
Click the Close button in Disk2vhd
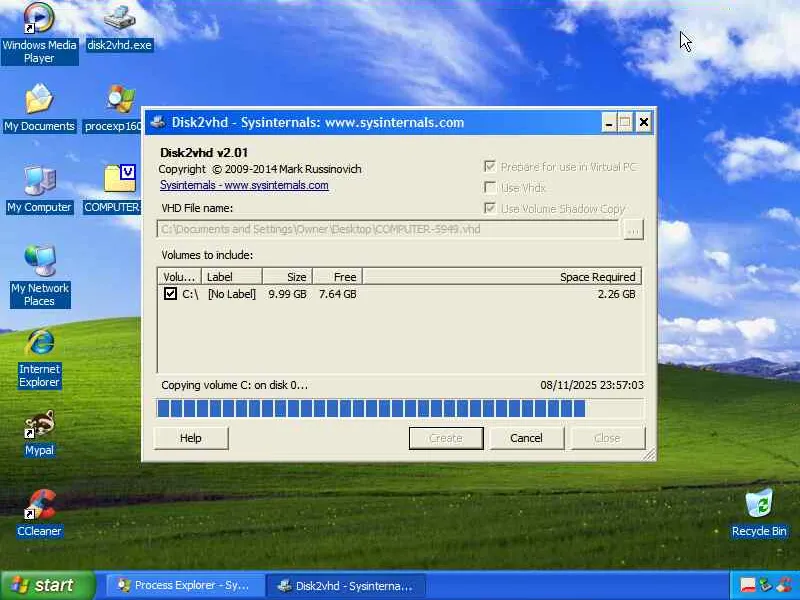tap(607, 438)
